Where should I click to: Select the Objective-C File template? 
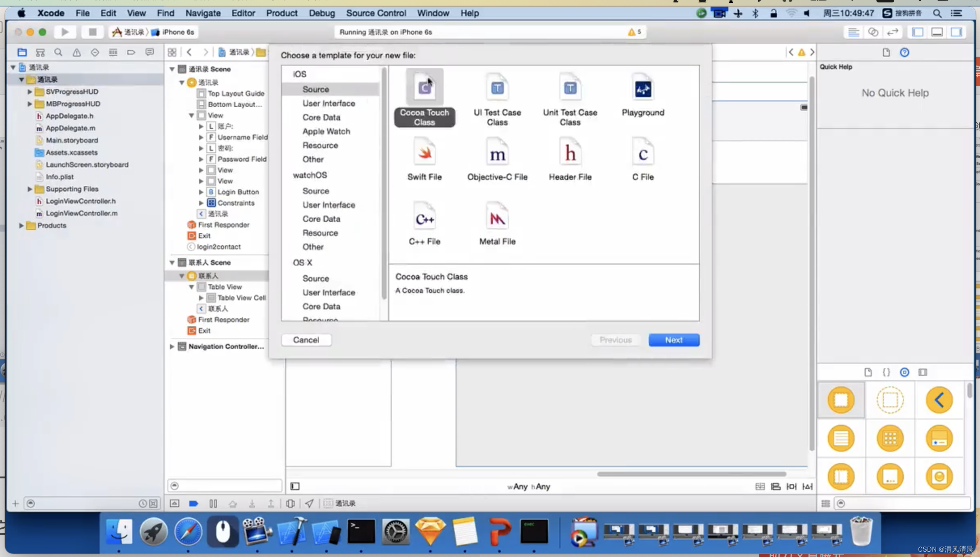pyautogui.click(x=497, y=159)
